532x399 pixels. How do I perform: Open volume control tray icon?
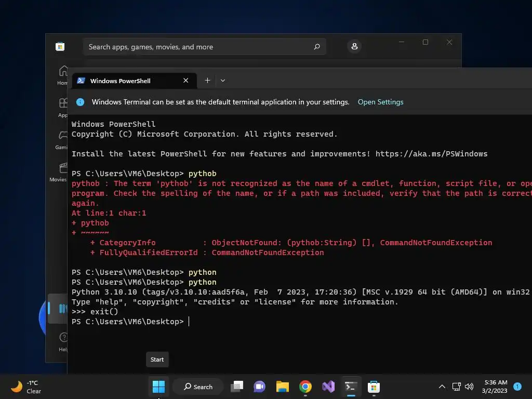click(469, 387)
